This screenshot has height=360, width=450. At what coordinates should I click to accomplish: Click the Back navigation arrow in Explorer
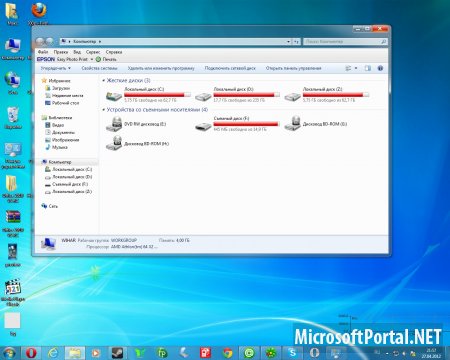coord(40,41)
